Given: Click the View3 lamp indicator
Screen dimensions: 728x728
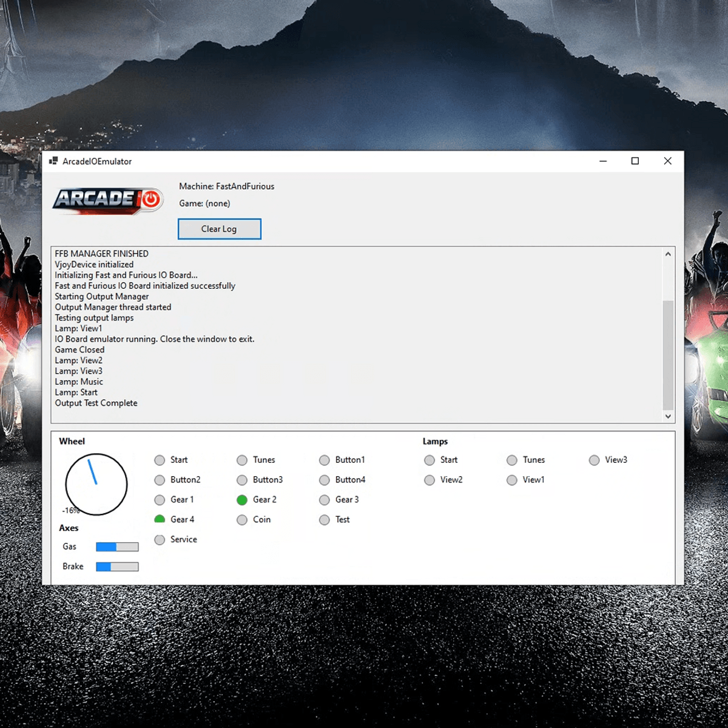Looking at the screenshot, I should click(594, 460).
